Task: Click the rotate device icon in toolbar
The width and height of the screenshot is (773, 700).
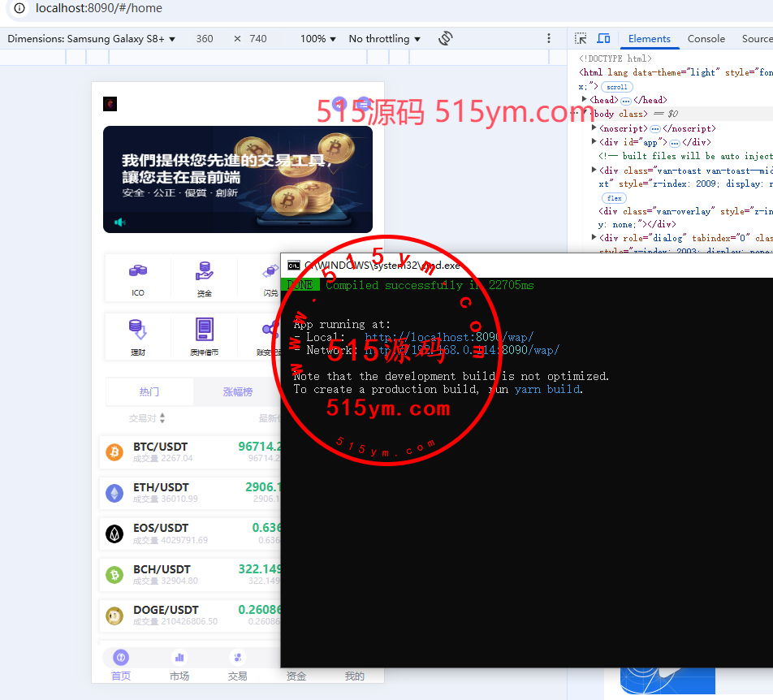Action: tap(445, 38)
